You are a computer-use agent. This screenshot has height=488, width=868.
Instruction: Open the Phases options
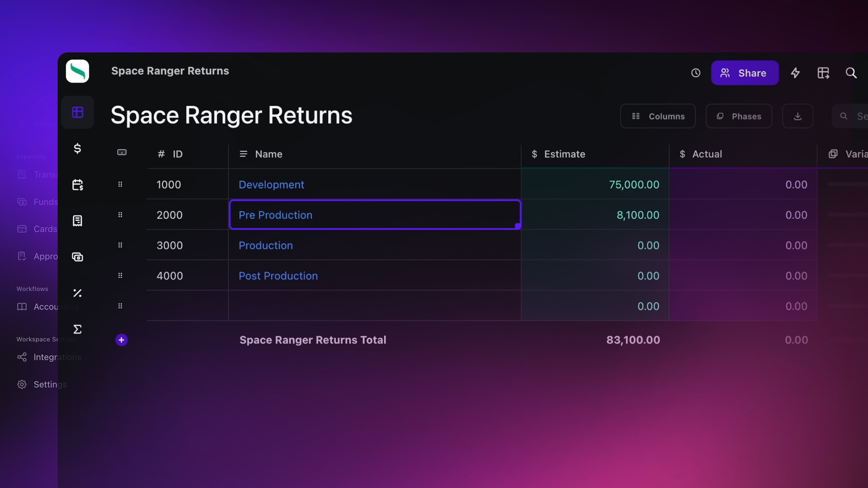point(739,116)
